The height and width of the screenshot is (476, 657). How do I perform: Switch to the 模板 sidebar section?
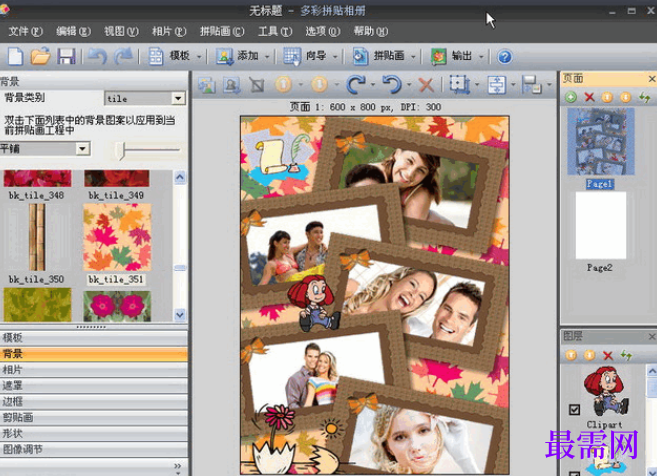tap(93, 338)
